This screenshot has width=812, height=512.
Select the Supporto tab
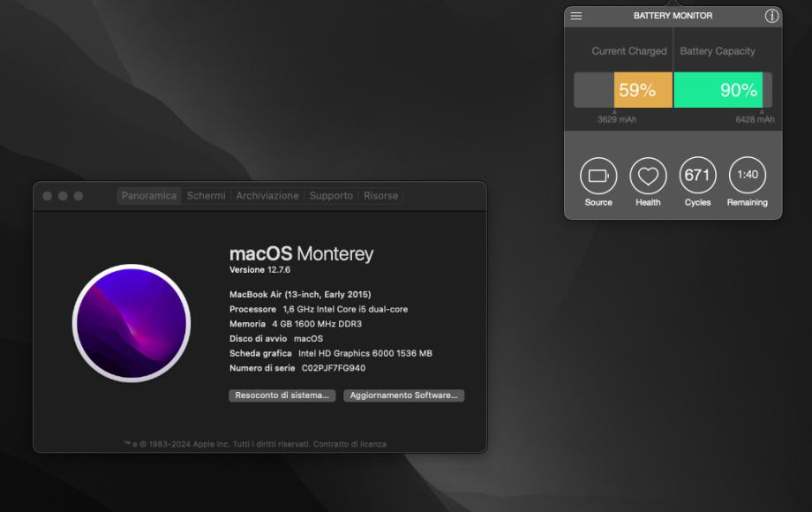tap(331, 196)
